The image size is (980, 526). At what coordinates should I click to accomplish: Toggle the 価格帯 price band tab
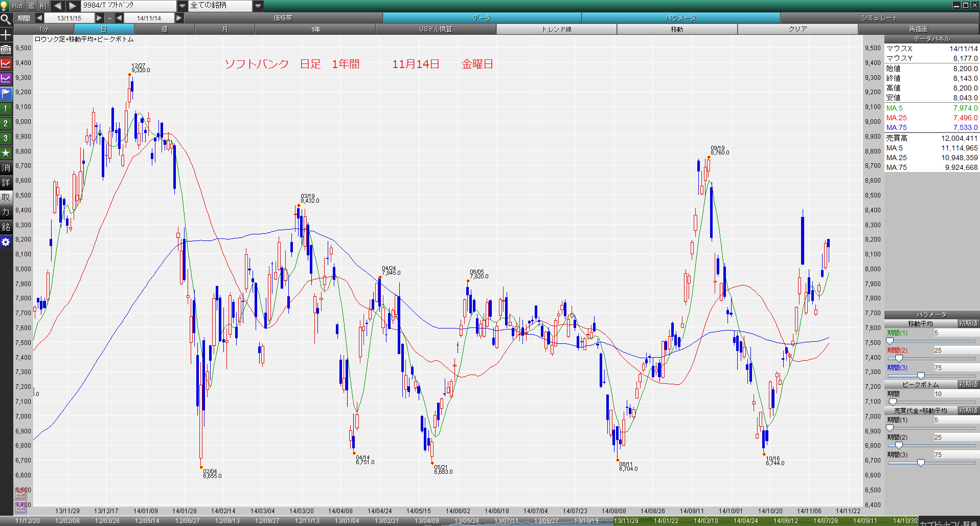[x=283, y=18]
